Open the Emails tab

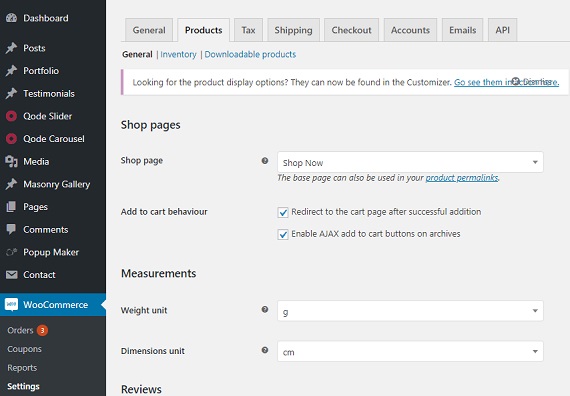[x=462, y=30]
